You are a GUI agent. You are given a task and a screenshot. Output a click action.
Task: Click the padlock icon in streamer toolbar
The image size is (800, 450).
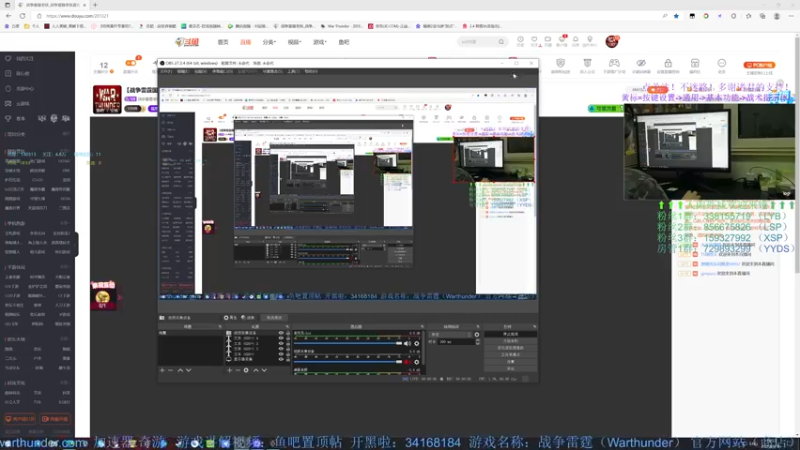pos(668,63)
